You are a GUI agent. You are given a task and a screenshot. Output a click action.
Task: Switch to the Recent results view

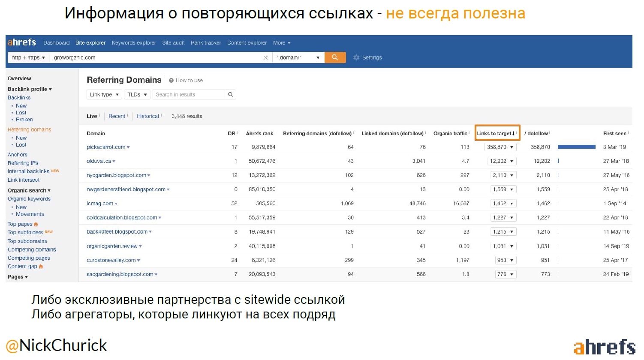tap(117, 116)
